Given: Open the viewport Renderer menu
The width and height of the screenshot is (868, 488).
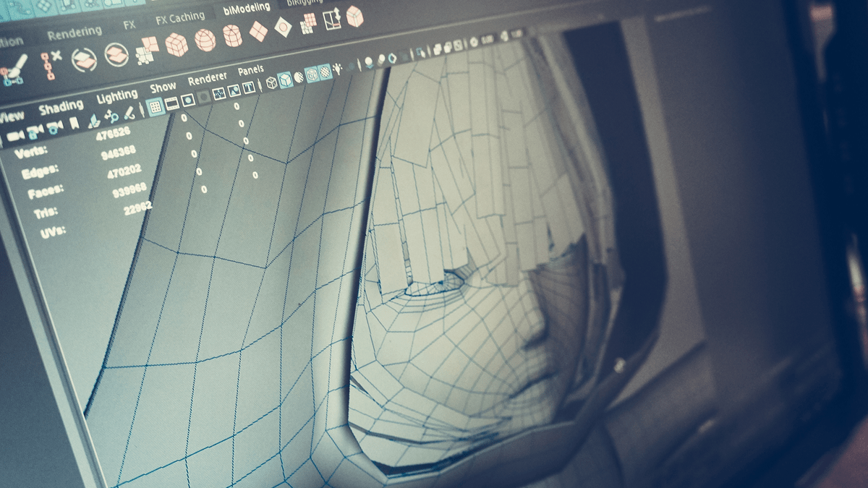Looking at the screenshot, I should pyautogui.click(x=207, y=78).
